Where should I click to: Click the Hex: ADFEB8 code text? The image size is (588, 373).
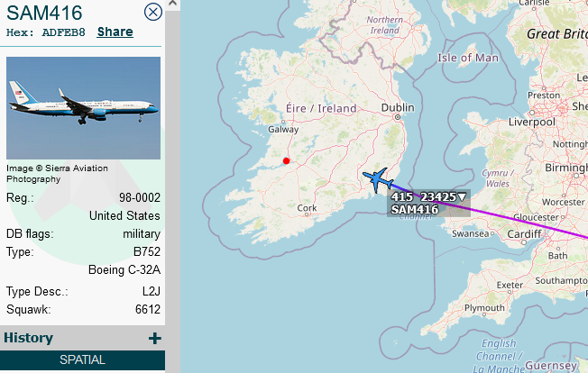pos(46,32)
